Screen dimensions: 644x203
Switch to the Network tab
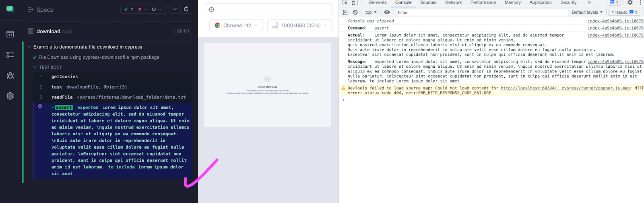(454, 2)
